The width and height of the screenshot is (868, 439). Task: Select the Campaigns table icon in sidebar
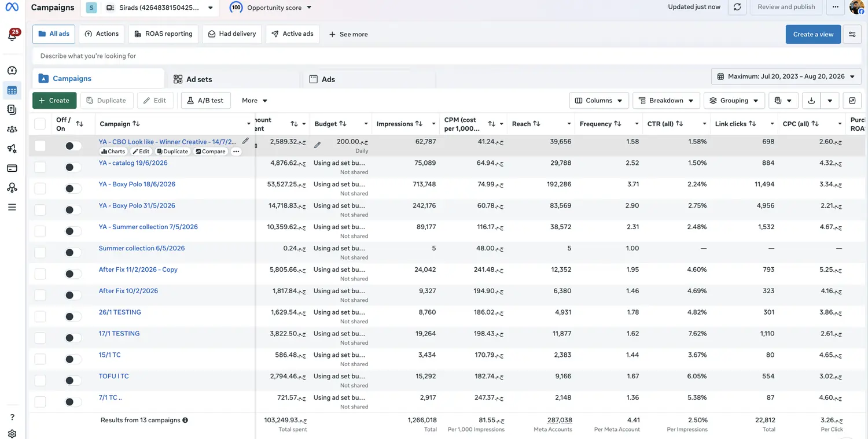tap(12, 90)
